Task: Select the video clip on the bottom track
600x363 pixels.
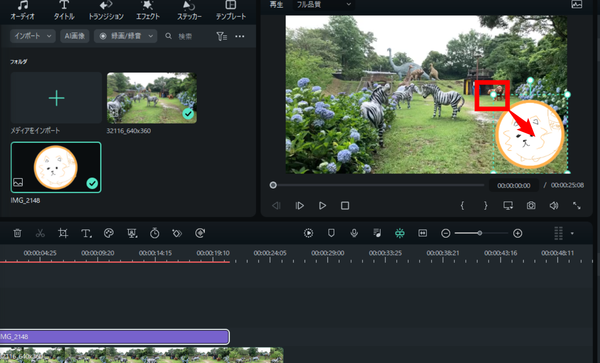Action: 142,355
